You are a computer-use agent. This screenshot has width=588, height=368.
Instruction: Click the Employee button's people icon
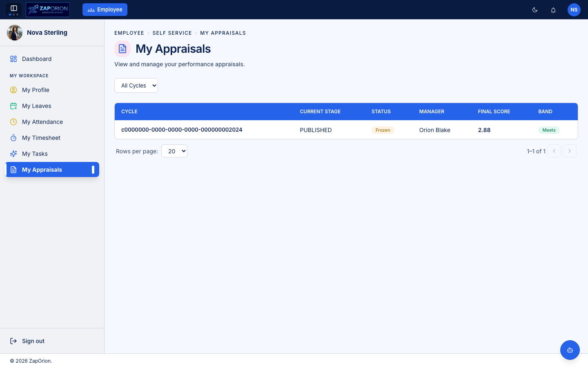click(x=91, y=10)
